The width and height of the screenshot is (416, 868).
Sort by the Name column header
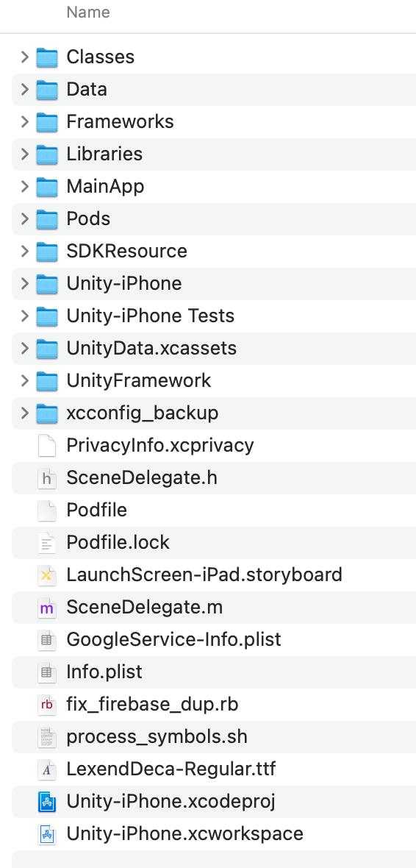(88, 13)
